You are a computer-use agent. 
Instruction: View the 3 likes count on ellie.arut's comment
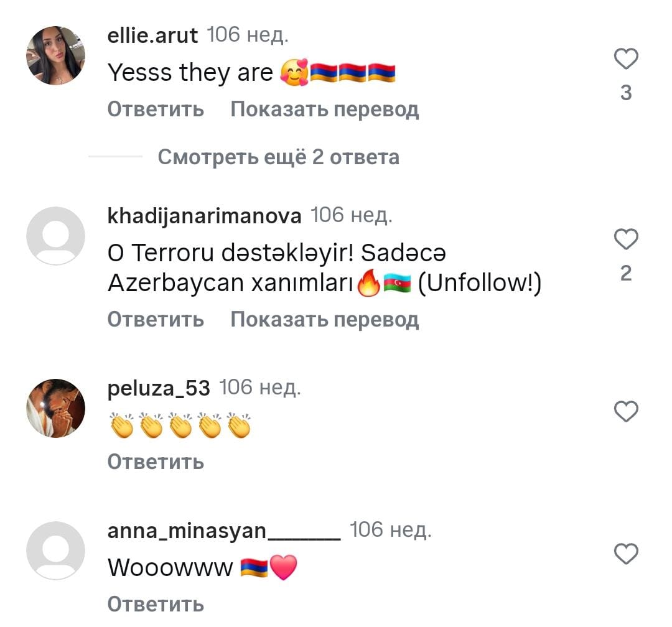click(x=626, y=93)
